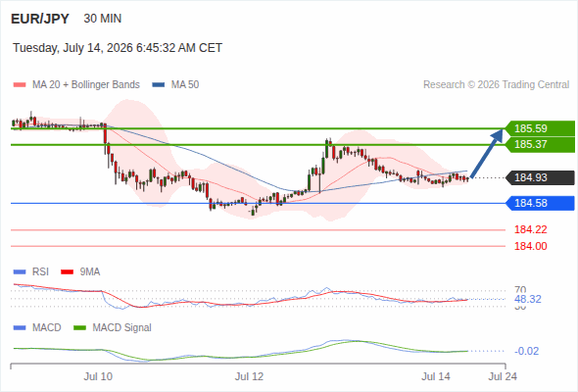Click the 184.22 support level label
The height and width of the screenshot is (392, 578).
531,229
